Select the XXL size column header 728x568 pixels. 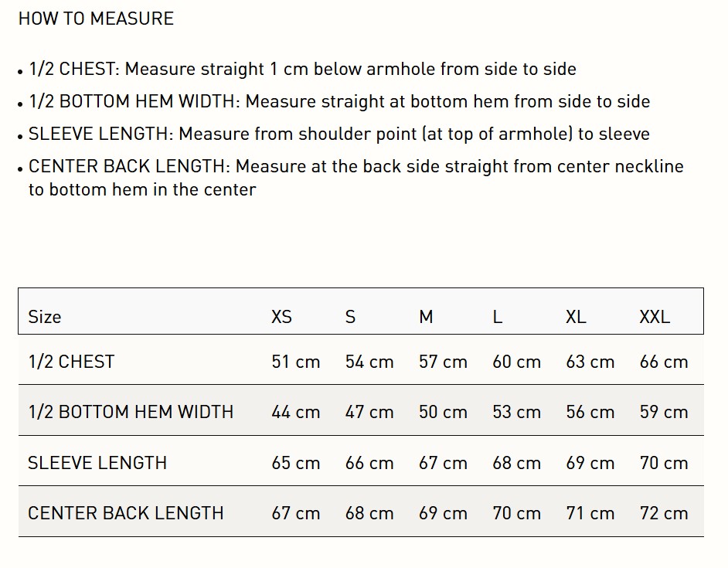tap(655, 316)
